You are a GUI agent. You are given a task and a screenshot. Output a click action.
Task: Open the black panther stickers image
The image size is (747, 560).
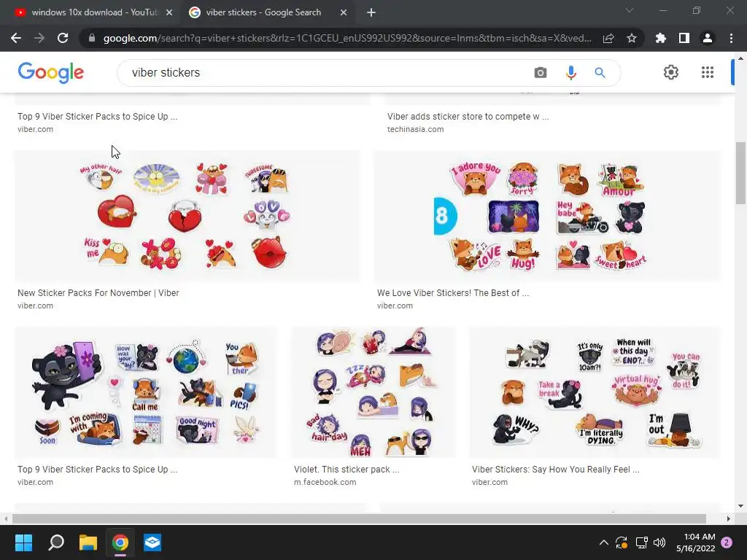[145, 392]
